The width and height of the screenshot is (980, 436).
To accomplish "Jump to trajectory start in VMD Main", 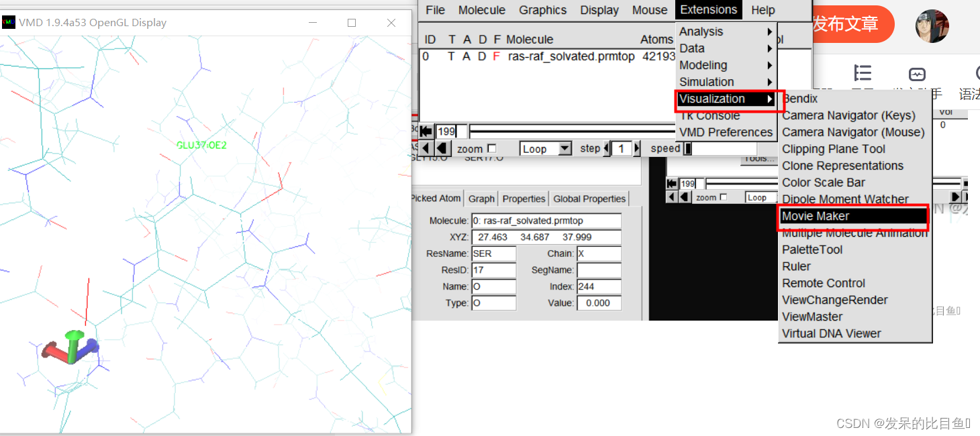I will pos(427,131).
